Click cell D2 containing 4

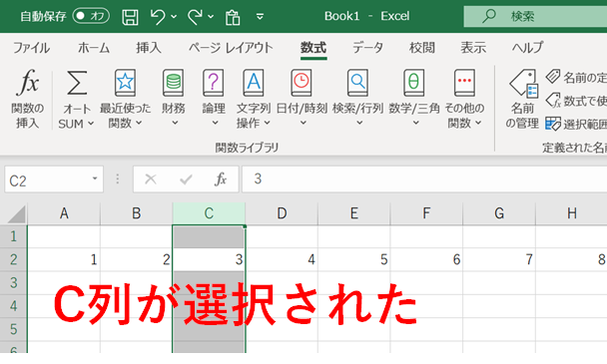pyautogui.click(x=282, y=259)
